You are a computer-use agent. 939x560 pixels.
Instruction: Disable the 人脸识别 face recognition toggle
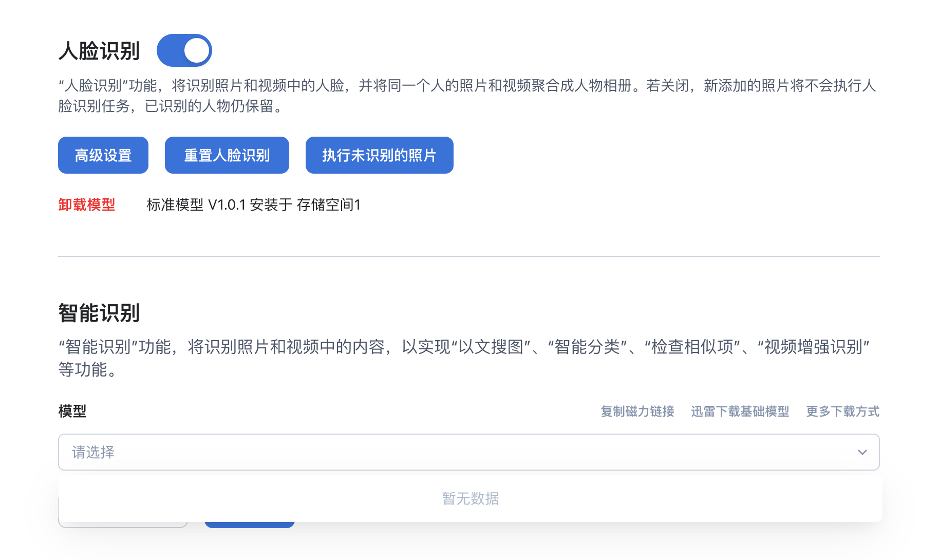pyautogui.click(x=184, y=50)
